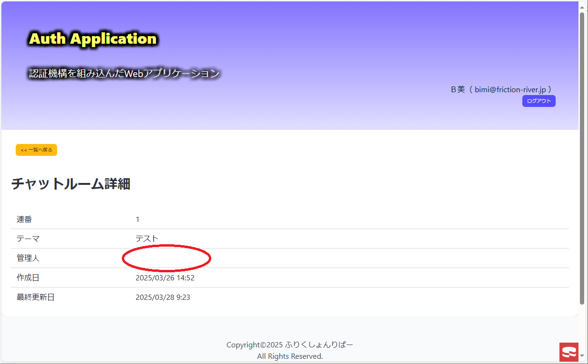The image size is (588, 364).
Task: Click the scrollbar down arrow
Action: point(582,355)
